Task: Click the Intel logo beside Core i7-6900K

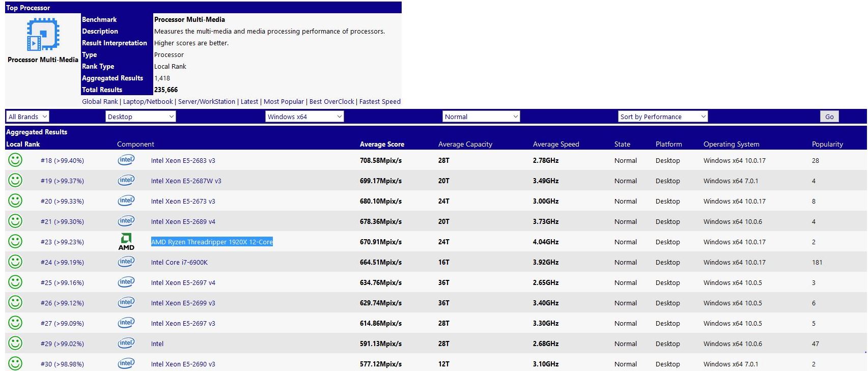Action: click(x=126, y=262)
